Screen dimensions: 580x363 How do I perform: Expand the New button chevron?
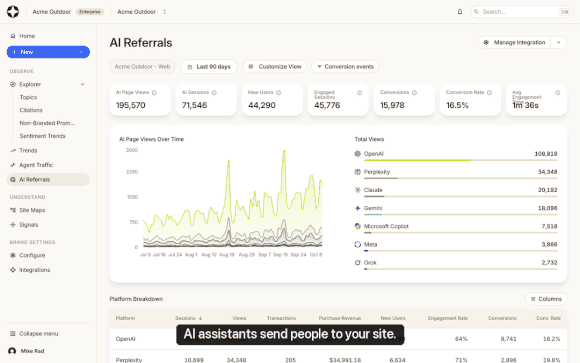[x=81, y=52]
